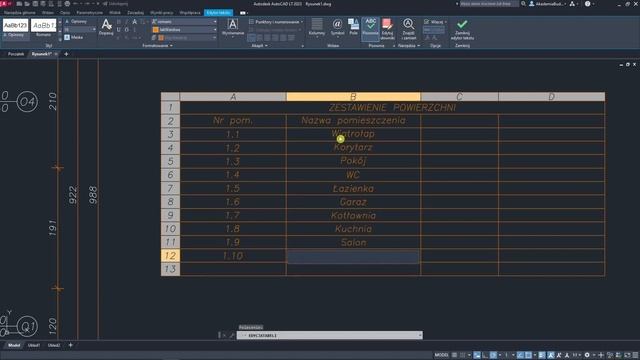Click the plot printer icon in quick access toolbar

(x=67, y=4)
